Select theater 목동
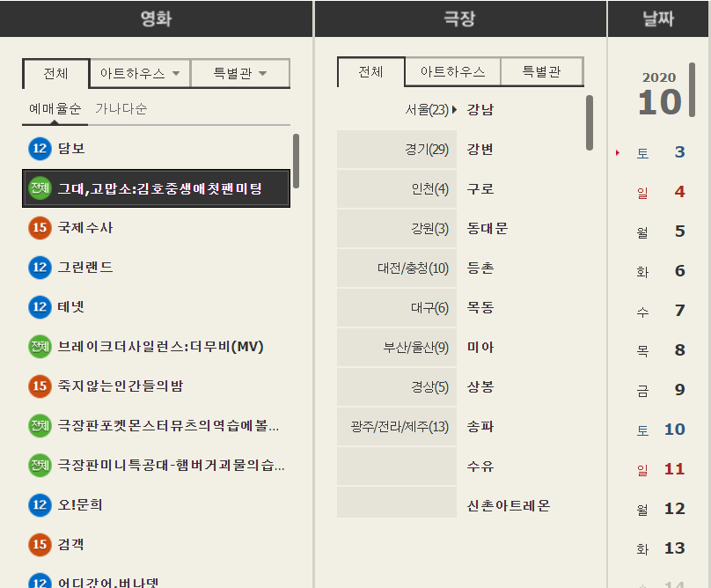Screen dimensions: 711x588 (x=480, y=307)
